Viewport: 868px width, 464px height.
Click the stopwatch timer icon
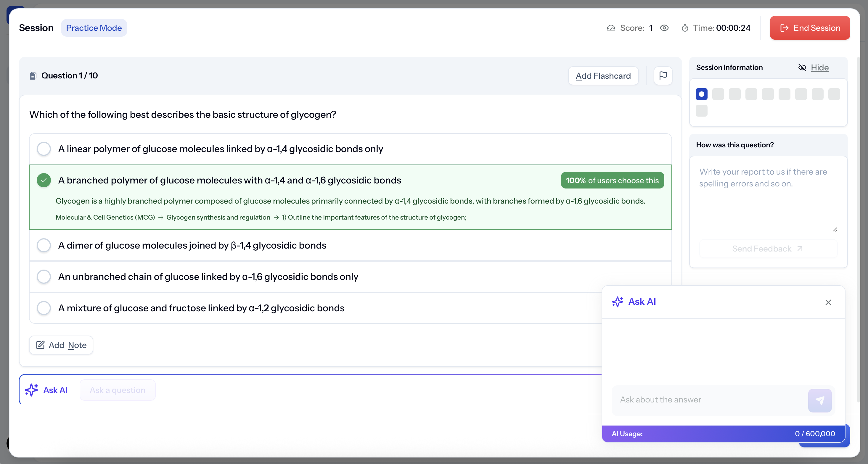click(685, 28)
